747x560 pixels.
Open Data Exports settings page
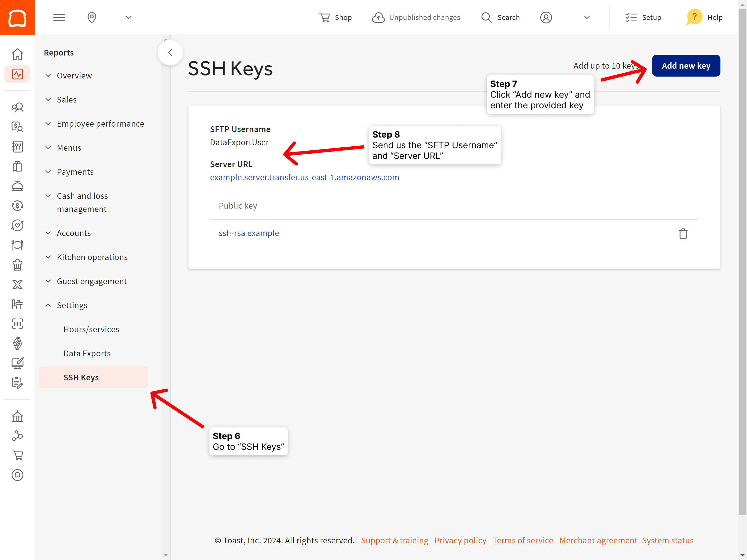(87, 353)
